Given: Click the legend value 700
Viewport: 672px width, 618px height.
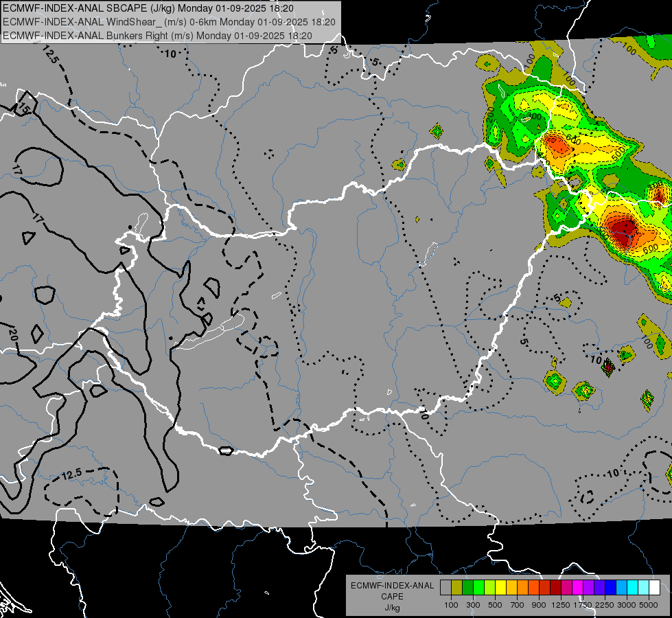Looking at the screenshot, I should coord(518,605).
